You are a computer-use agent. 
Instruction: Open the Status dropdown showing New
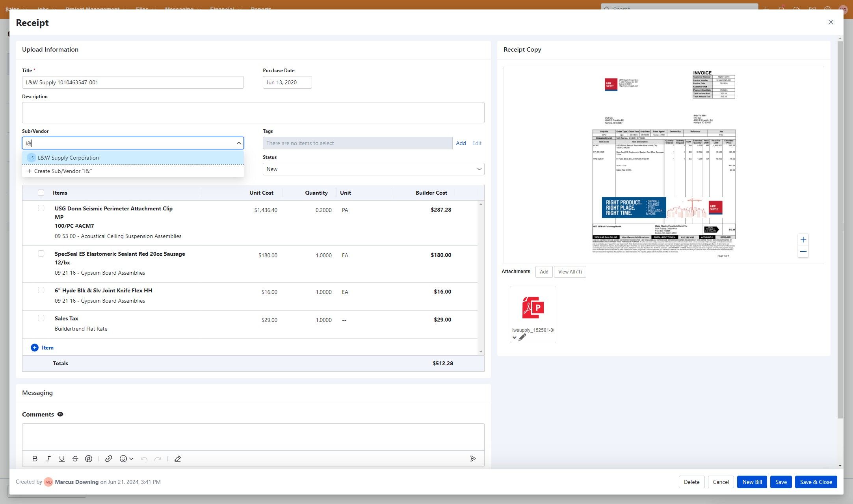tap(373, 169)
